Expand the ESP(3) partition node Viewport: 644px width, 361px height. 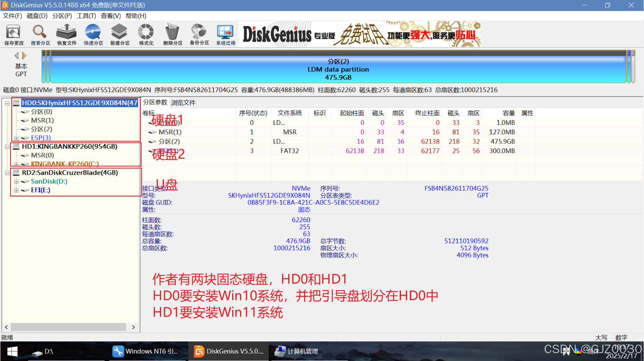coord(16,138)
